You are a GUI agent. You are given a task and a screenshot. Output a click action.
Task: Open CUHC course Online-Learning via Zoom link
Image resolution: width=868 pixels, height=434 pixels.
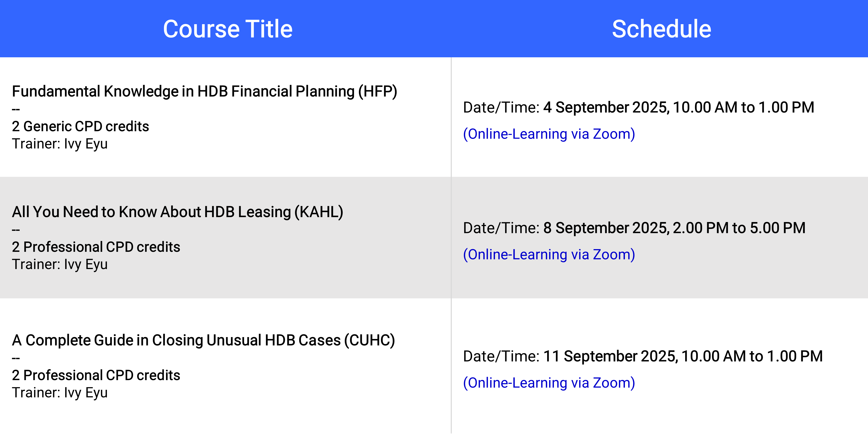(549, 383)
